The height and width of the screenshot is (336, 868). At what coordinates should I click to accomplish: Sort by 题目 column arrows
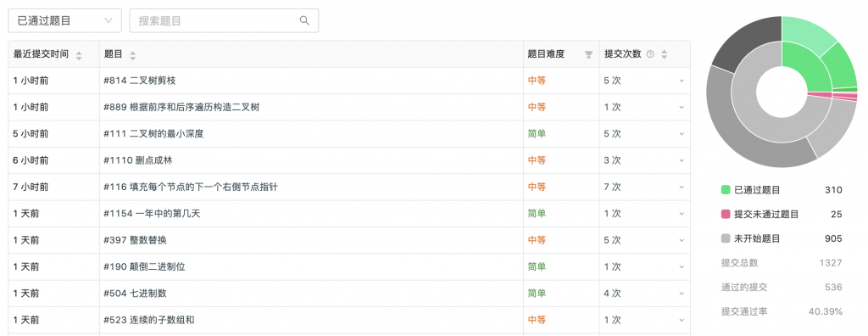point(132,55)
